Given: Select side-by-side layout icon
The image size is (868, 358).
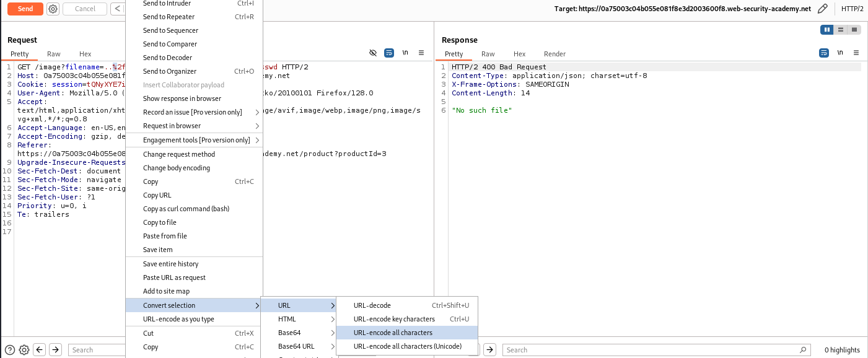Looking at the screenshot, I should tap(826, 30).
